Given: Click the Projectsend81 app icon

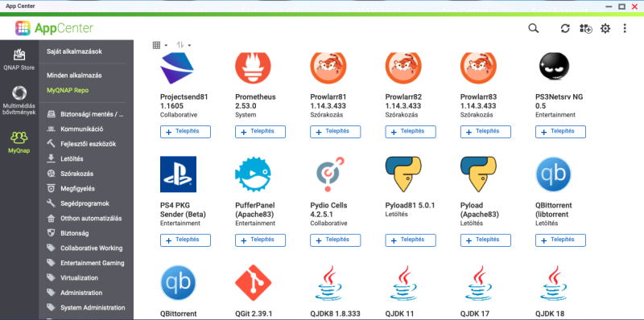Looking at the screenshot, I should point(177,68).
